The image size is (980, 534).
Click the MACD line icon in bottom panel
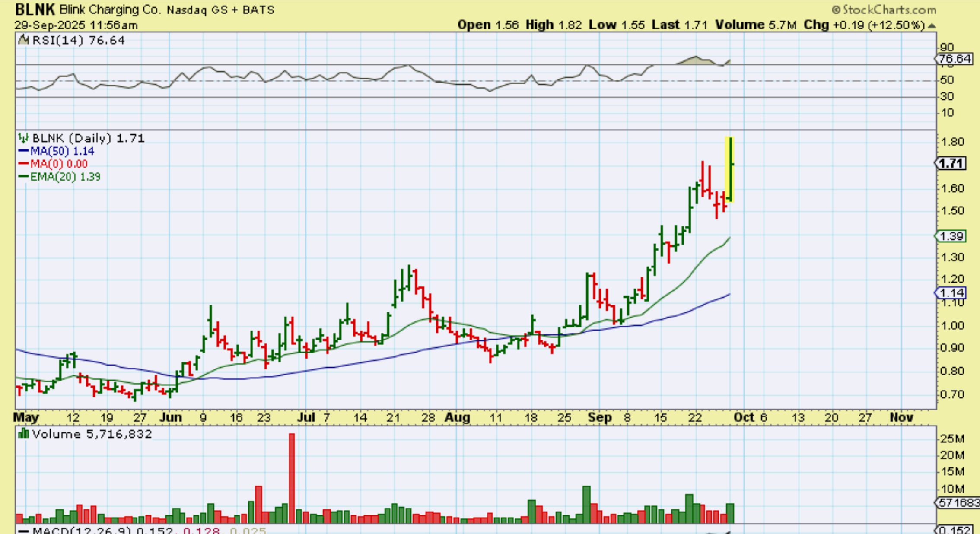tap(24, 531)
